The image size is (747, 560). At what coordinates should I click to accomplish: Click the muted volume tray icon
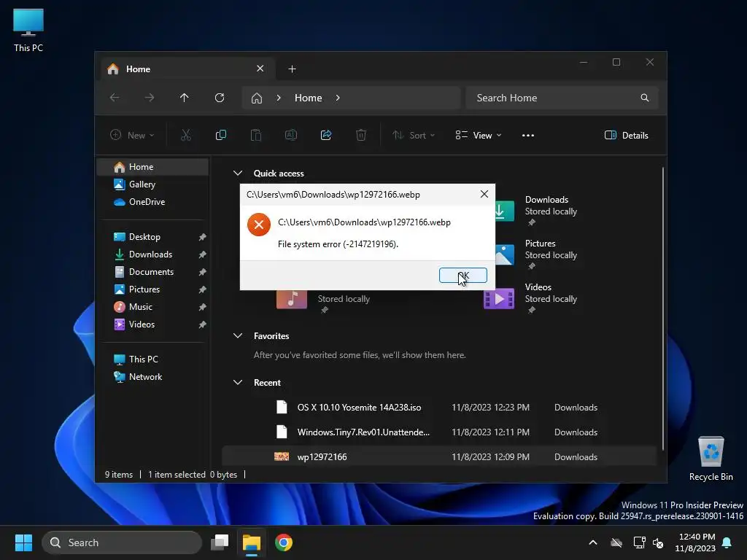click(658, 542)
